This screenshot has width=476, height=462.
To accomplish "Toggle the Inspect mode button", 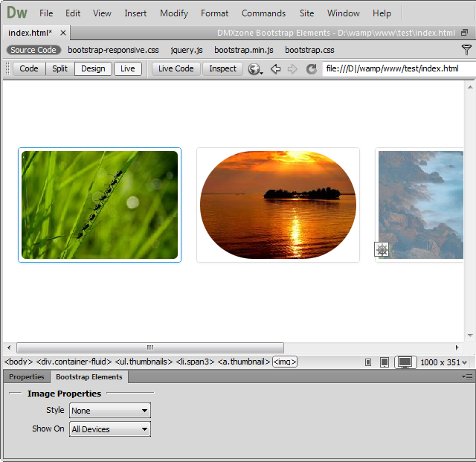I will 222,68.
